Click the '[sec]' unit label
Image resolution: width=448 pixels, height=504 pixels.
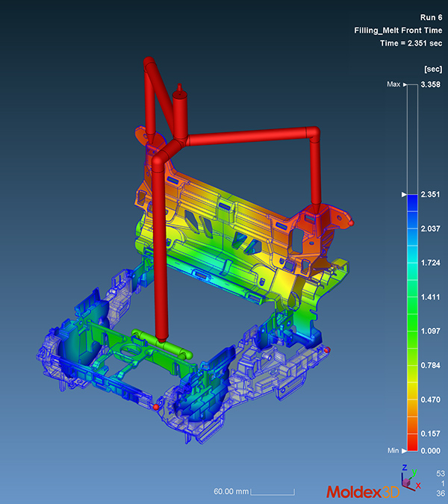[x=433, y=69]
